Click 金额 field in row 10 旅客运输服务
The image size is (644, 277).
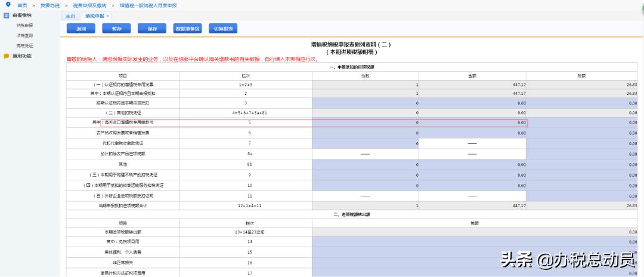click(x=472, y=185)
